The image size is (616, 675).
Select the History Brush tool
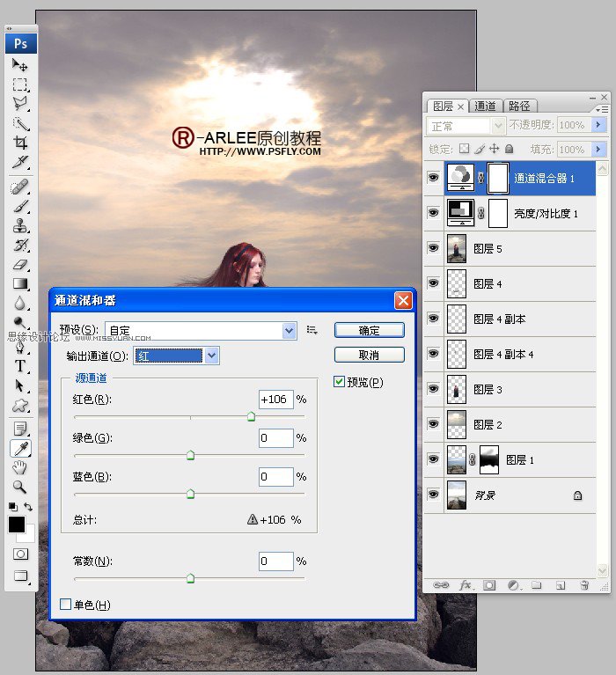pyautogui.click(x=19, y=245)
